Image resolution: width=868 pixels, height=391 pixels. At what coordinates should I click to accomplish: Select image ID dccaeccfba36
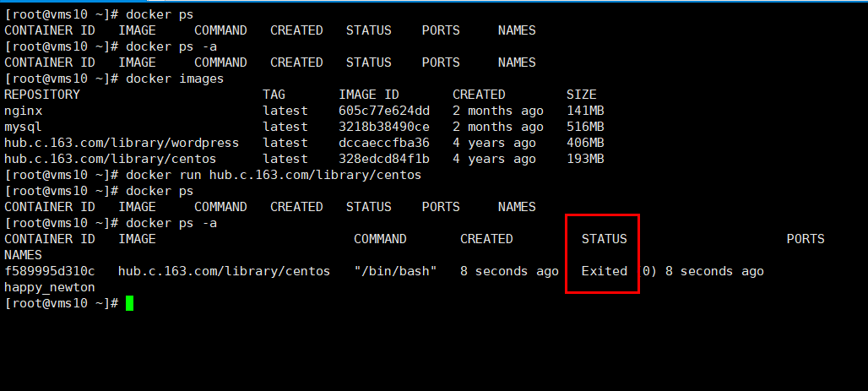pos(384,143)
